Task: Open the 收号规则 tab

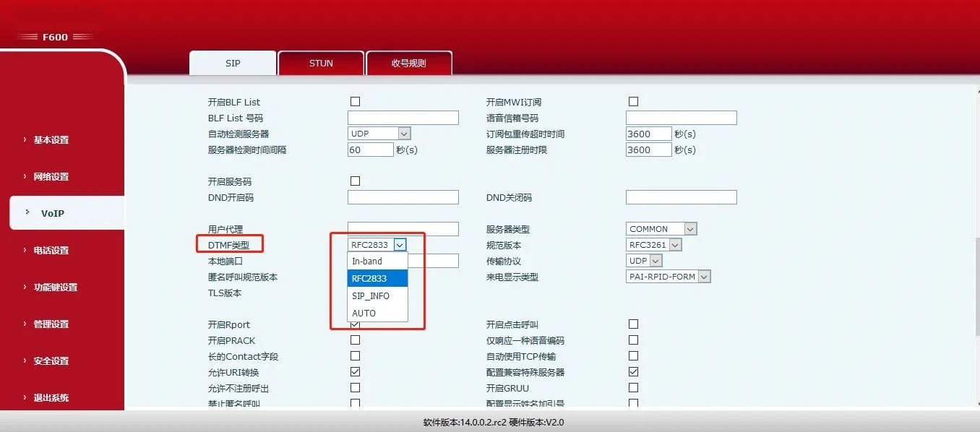Action: (x=409, y=63)
